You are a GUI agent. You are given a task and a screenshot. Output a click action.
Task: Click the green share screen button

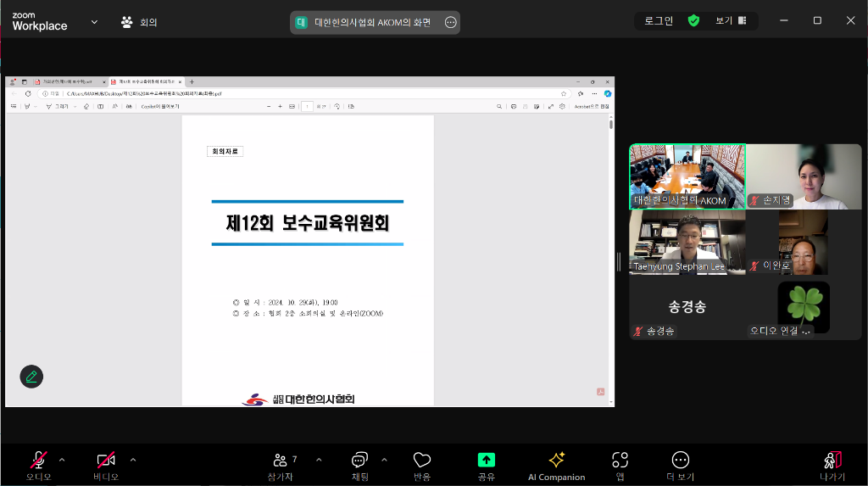[x=486, y=460]
